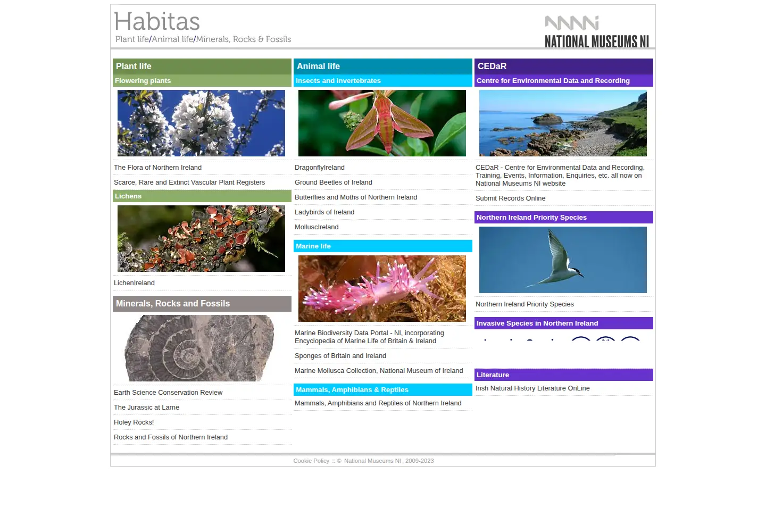
Task: Open Marine Biodiversity Data Portal - NI link
Action: (369, 337)
